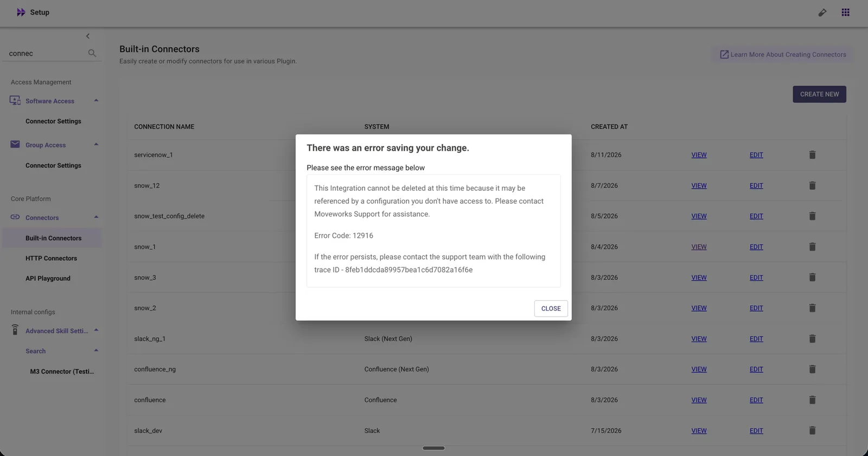The width and height of the screenshot is (868, 456).
Task: Click the Moveworks Setup logo icon
Action: coord(21,12)
